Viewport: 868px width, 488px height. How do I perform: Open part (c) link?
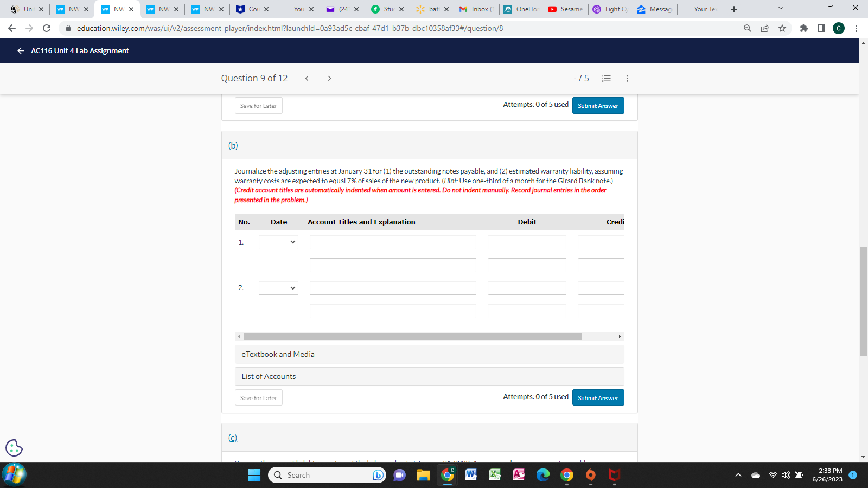pos(233,438)
